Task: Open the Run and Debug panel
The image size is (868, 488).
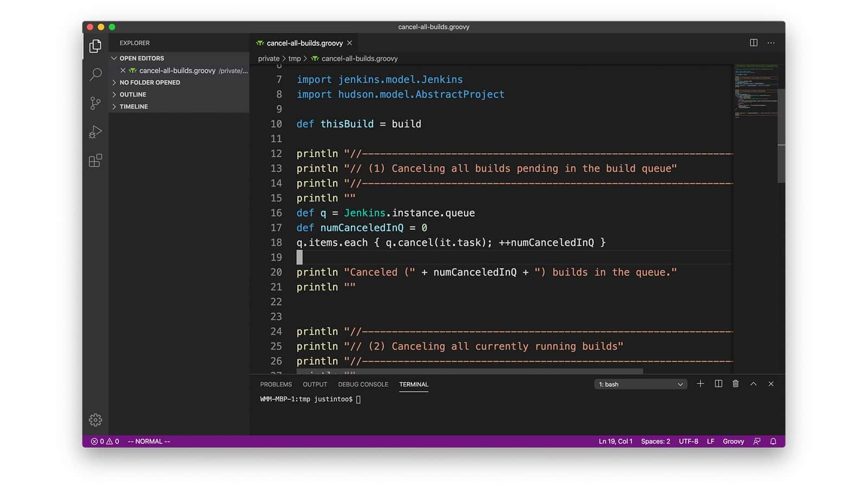Action: [95, 132]
